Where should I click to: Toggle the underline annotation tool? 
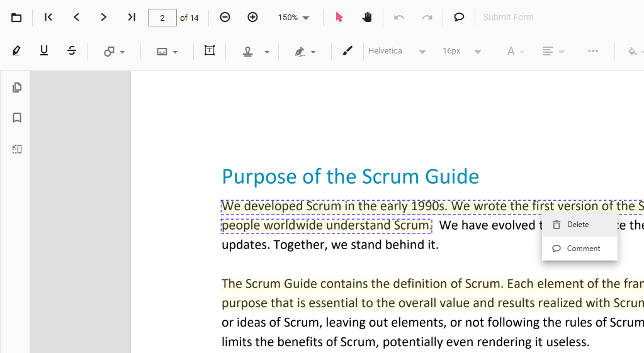(44, 52)
